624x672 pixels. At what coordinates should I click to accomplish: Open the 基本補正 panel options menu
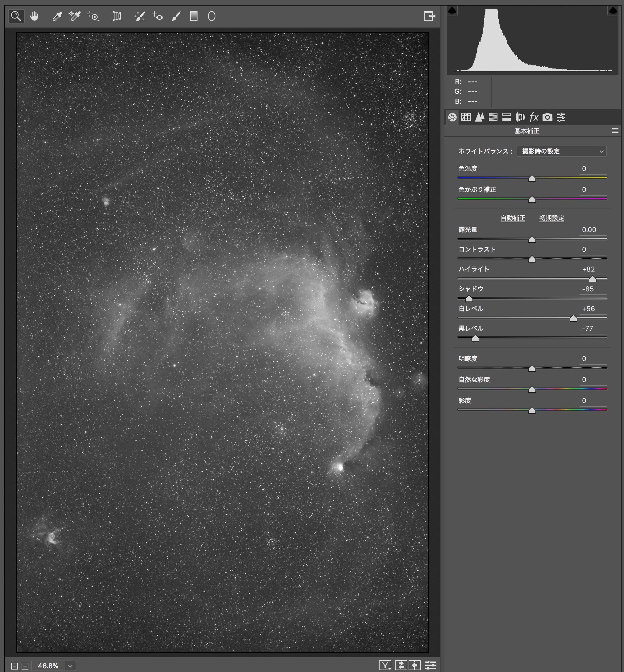pos(615,131)
